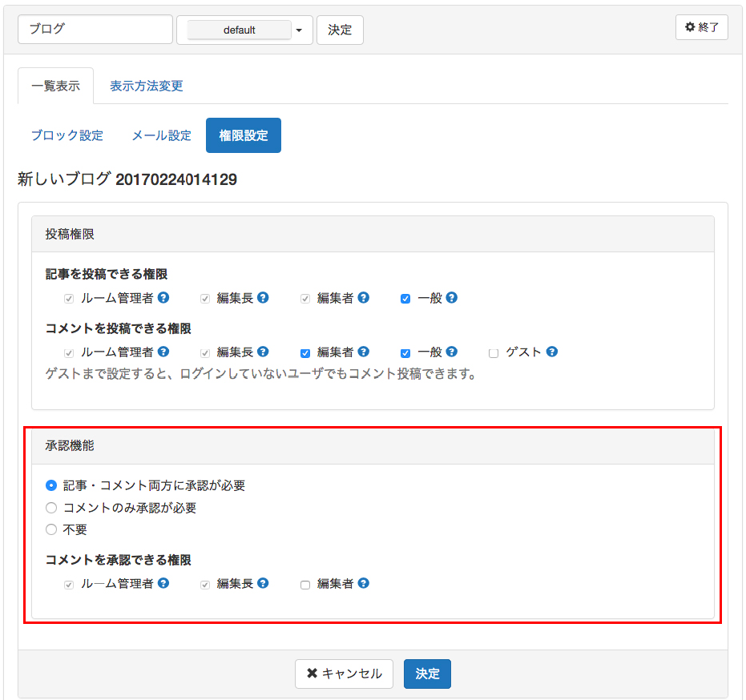This screenshot has height=700, width=746.
Task: Open the default frame dropdown
Action: click(244, 30)
